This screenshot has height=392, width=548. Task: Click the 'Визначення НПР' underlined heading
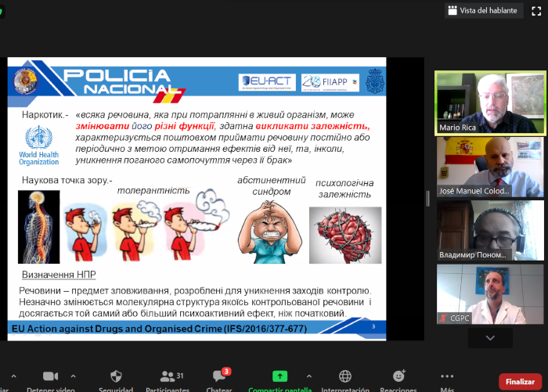pyautogui.click(x=59, y=275)
